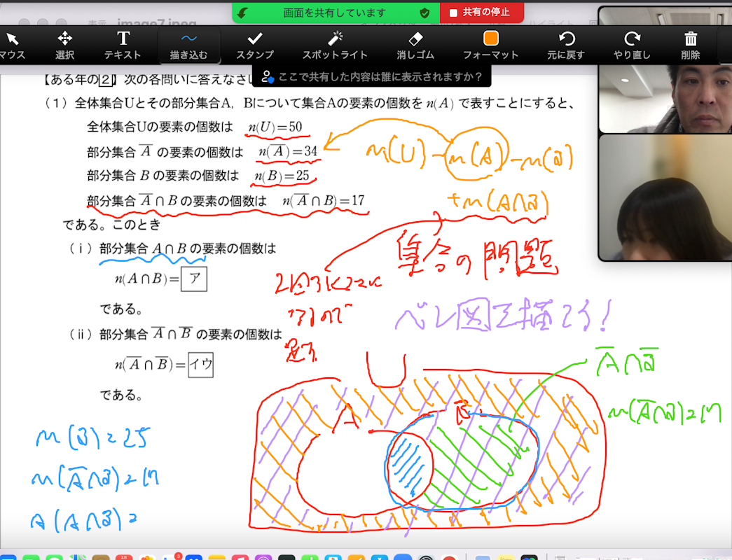Activate the テキスト text tool
This screenshot has height=560, width=732.
pyautogui.click(x=123, y=44)
